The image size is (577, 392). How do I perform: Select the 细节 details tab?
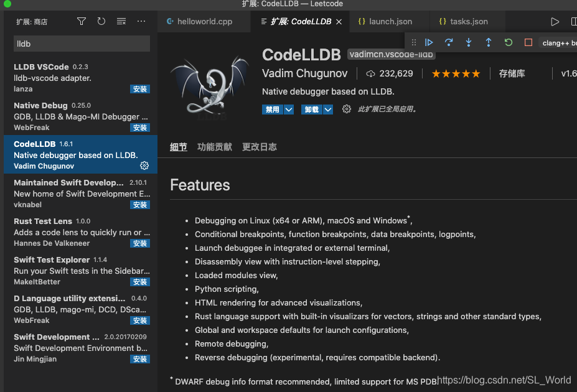click(179, 147)
